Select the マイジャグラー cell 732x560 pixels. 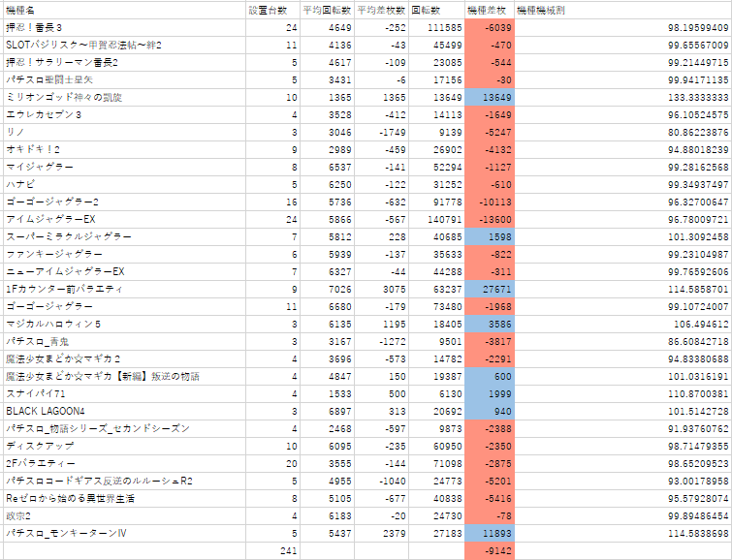[x=124, y=167]
